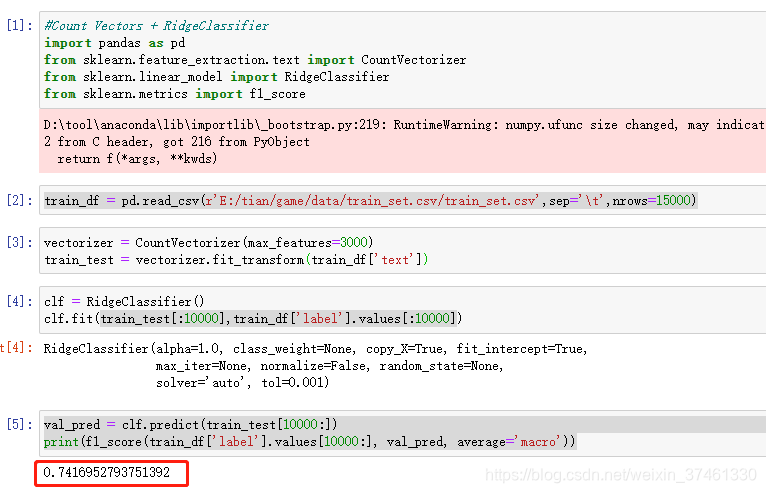
Task: Click the score 0.7416952793751392
Action: 106,472
